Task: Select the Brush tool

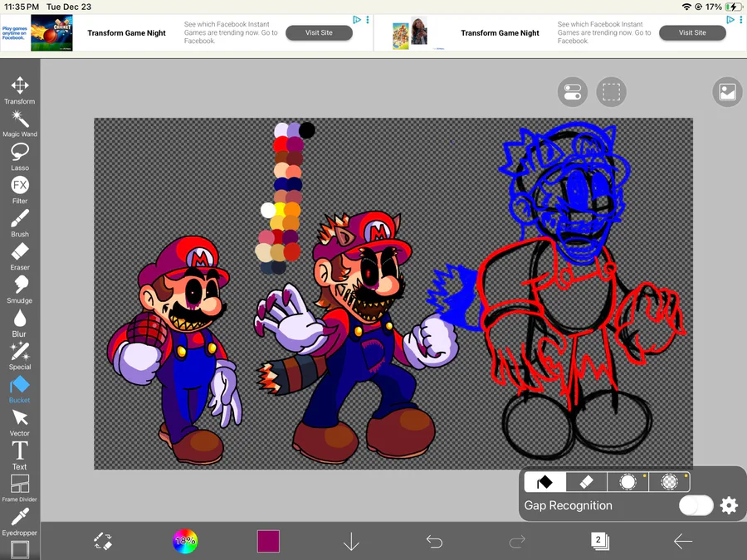Action: pyautogui.click(x=20, y=223)
